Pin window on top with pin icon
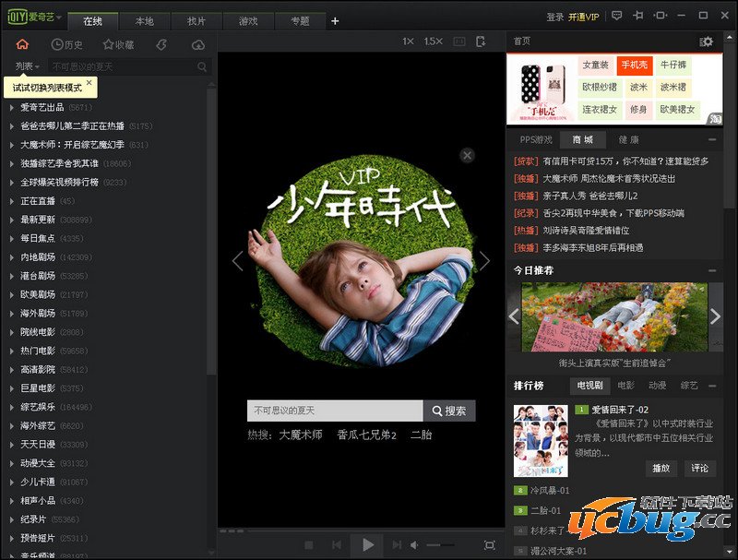The image size is (738, 560). tap(638, 16)
